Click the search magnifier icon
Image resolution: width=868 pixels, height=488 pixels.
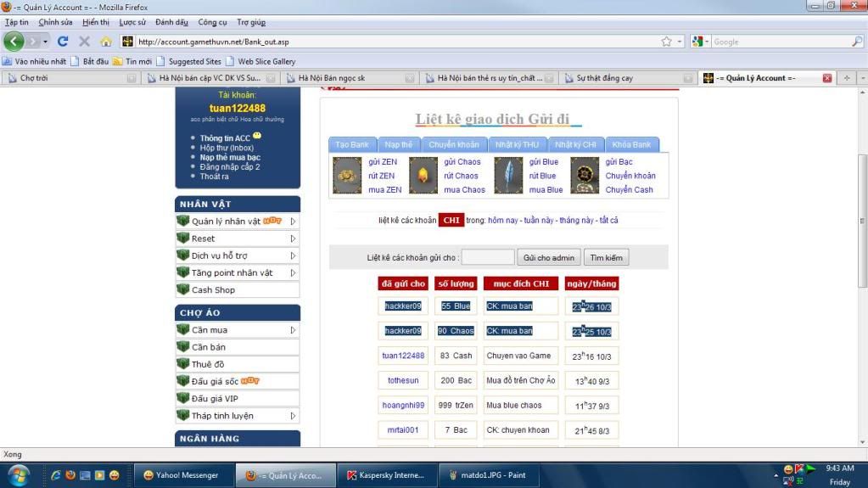856,42
